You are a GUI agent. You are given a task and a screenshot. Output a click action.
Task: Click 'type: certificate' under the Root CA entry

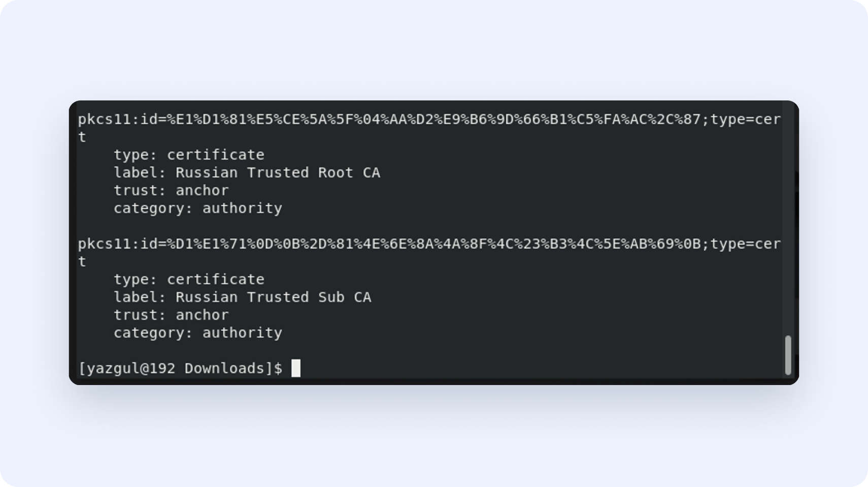(x=189, y=155)
